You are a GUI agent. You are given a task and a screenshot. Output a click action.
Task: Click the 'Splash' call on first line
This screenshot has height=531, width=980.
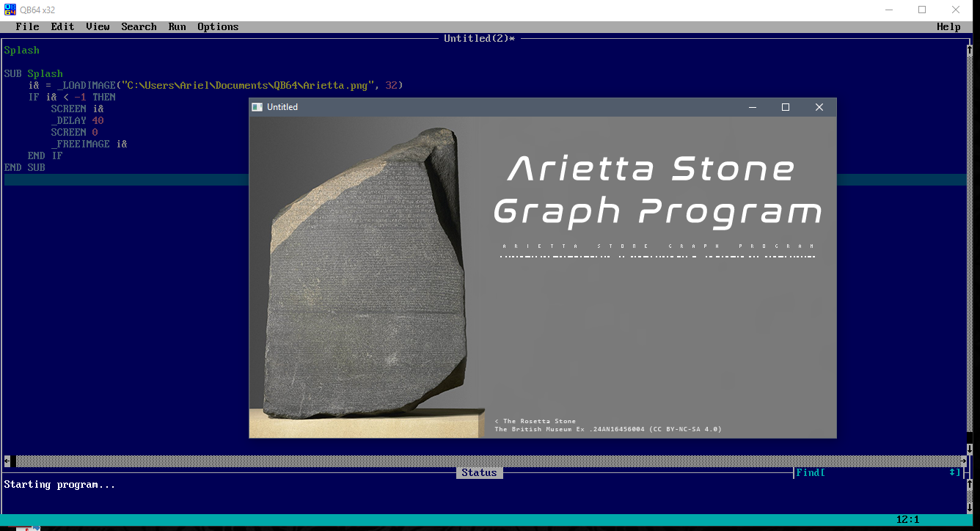(22, 50)
